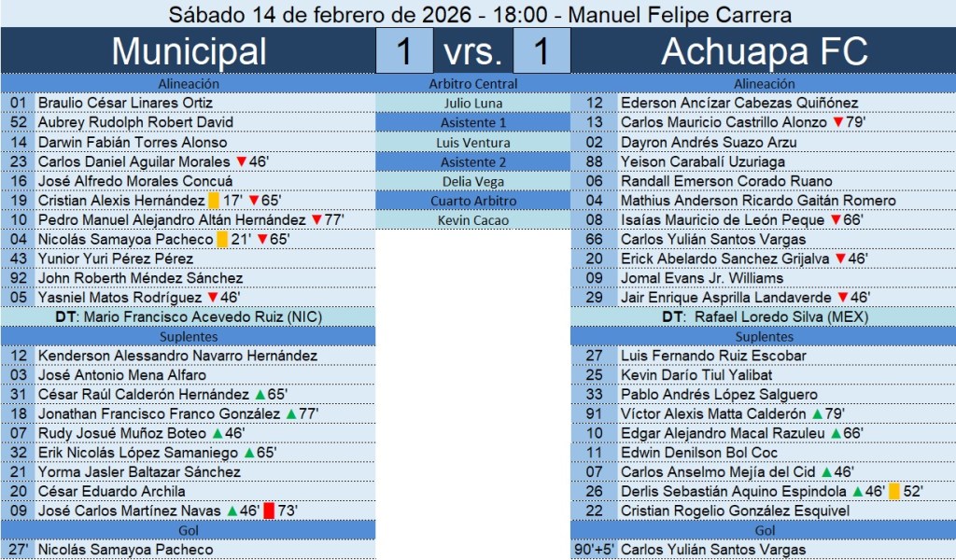Click green arrow beside Víctor Alexis Matta Calderón
Image resolution: width=956 pixels, height=560 pixels.
point(818,413)
